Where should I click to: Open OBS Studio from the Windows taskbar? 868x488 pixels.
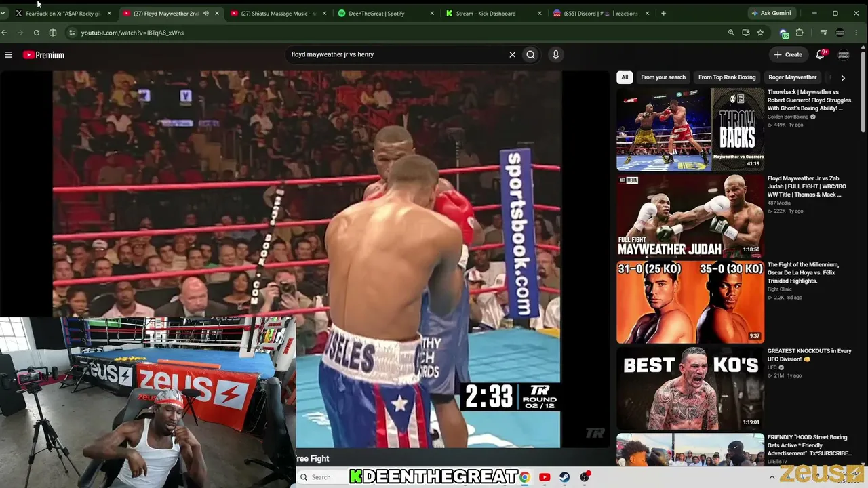tap(585, 477)
